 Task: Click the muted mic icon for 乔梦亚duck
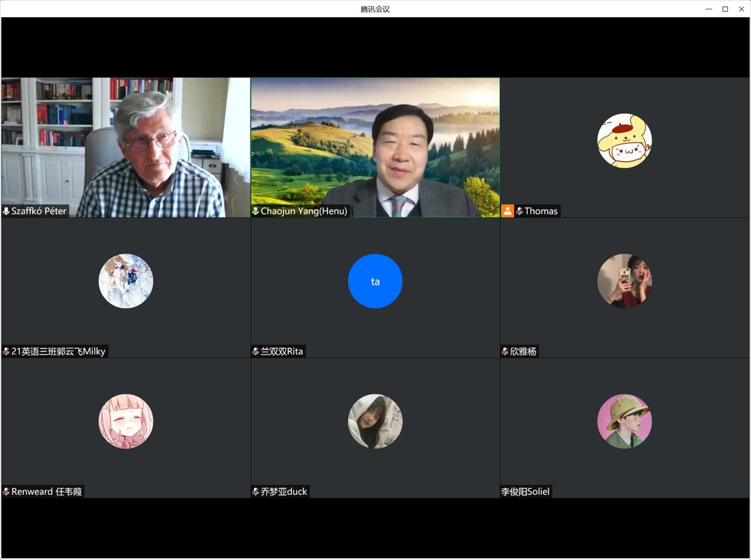click(x=255, y=492)
